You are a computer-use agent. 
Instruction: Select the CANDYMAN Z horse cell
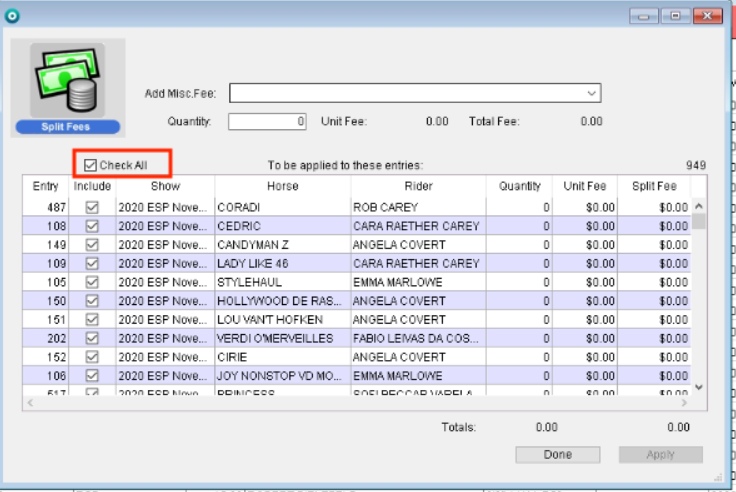(283, 245)
